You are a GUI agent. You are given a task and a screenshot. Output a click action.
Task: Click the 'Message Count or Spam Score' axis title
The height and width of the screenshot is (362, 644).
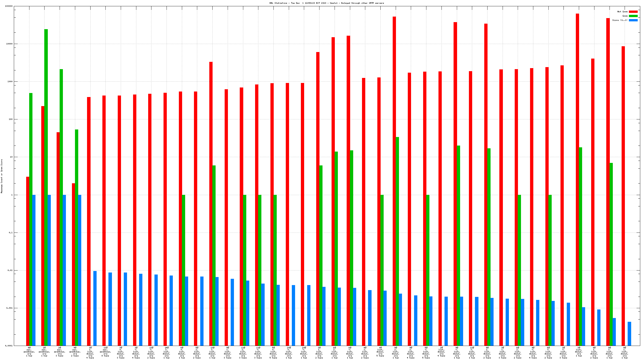[2, 176]
